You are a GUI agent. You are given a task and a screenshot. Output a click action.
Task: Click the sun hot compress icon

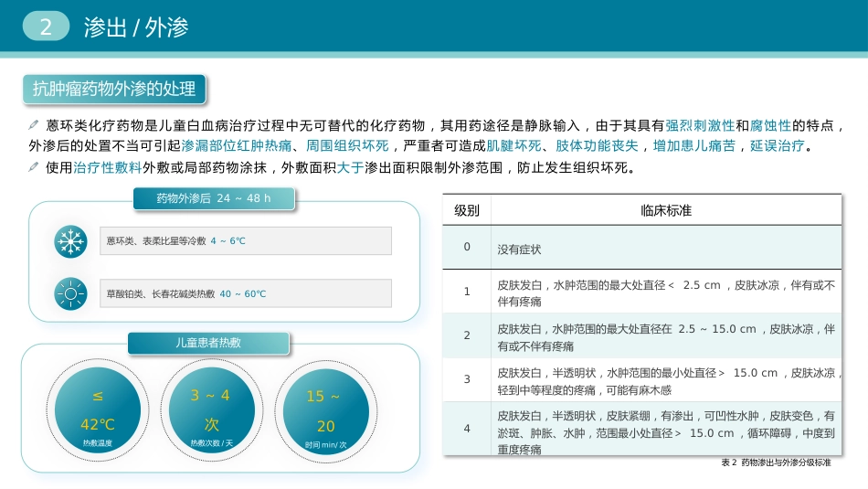[x=71, y=293]
